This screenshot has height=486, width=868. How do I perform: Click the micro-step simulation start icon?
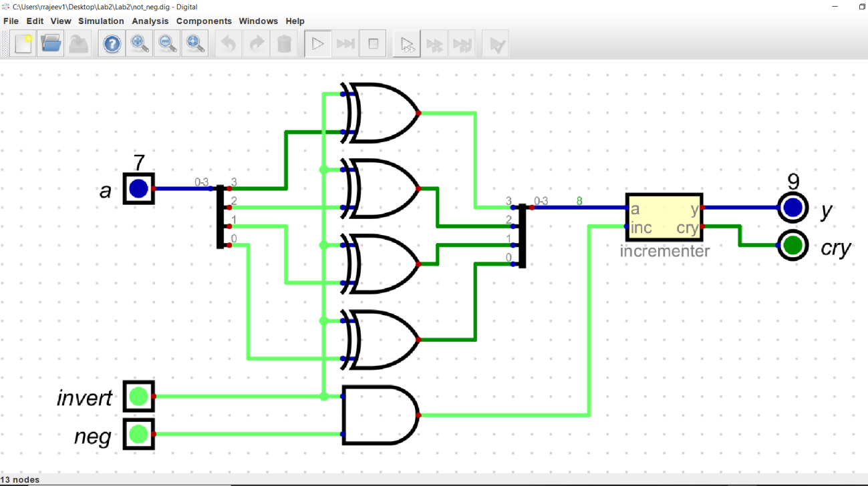pos(407,45)
